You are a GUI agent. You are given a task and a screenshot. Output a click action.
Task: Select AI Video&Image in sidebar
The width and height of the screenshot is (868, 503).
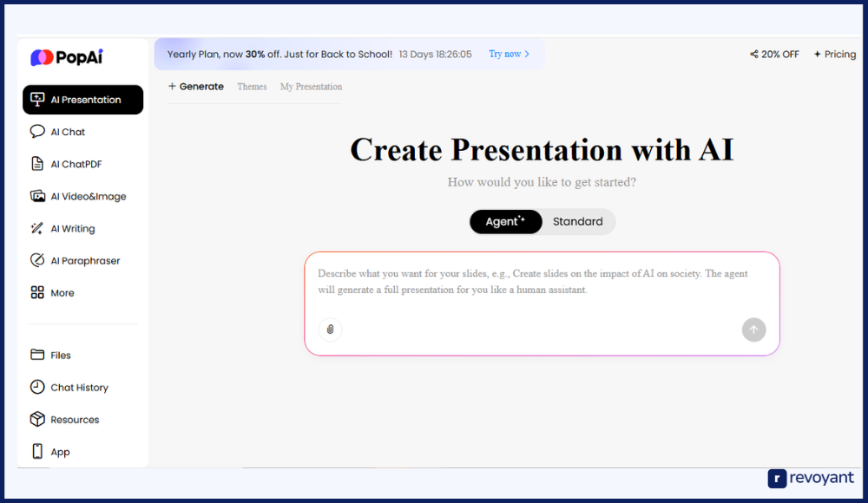[88, 197]
